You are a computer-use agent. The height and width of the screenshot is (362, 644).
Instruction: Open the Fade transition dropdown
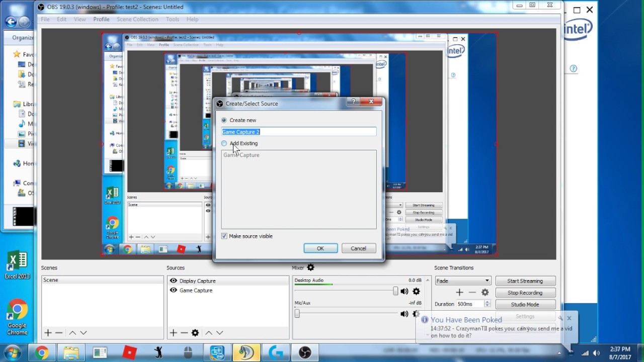tap(462, 281)
